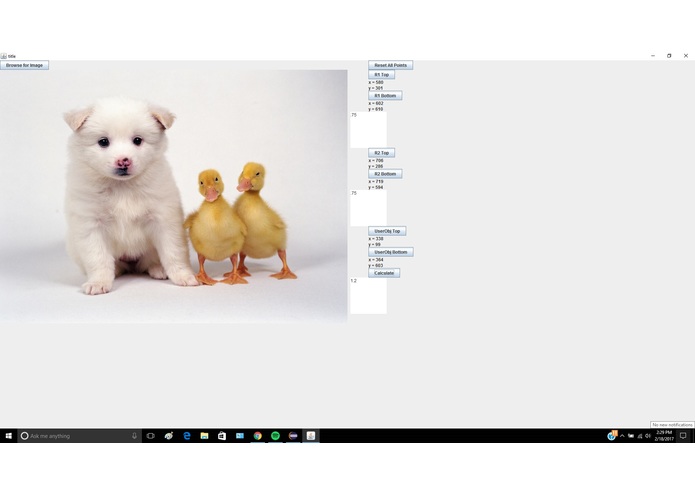
Task: Click the paint-palette app taskbar icon
Action: coord(169,436)
